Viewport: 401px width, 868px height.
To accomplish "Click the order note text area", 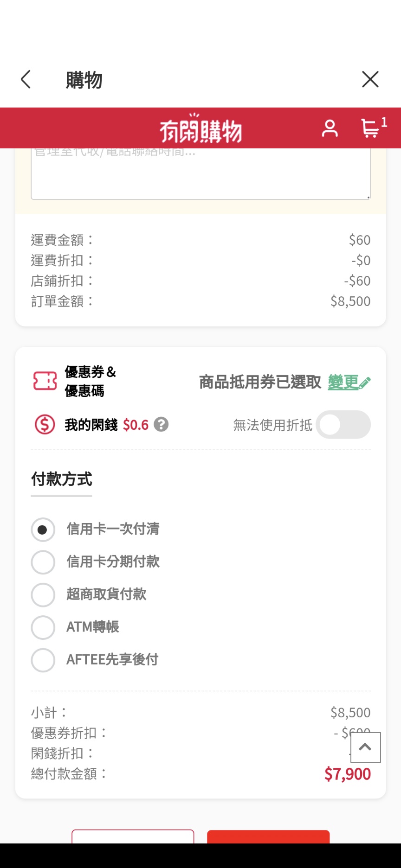I will (x=200, y=176).
